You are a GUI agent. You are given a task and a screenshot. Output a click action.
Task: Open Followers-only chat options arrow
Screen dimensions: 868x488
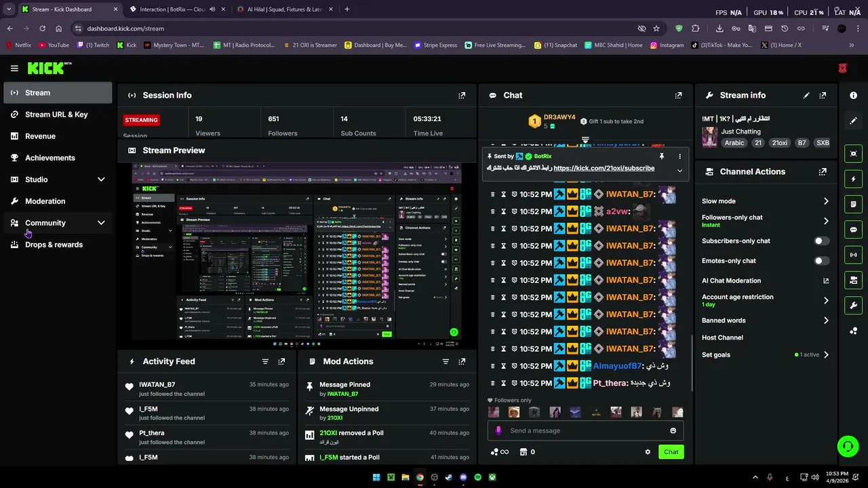(826, 221)
